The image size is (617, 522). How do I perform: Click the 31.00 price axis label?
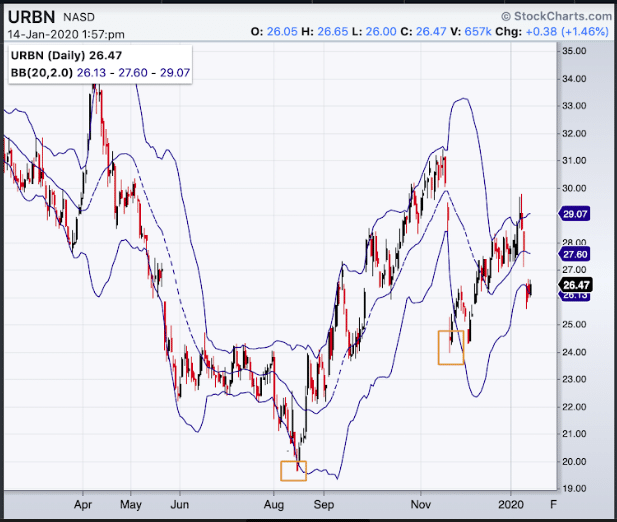(x=574, y=160)
